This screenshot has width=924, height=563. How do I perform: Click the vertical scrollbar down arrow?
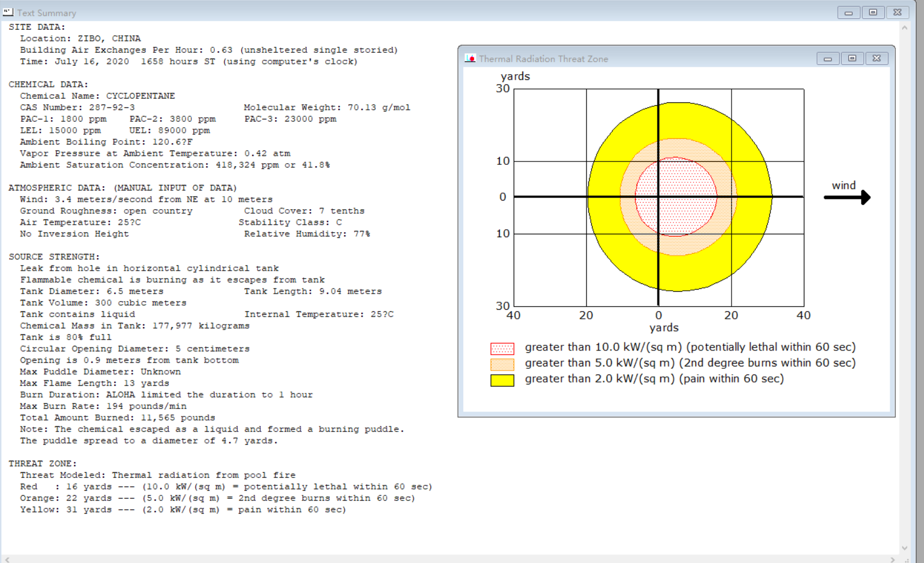click(x=904, y=548)
